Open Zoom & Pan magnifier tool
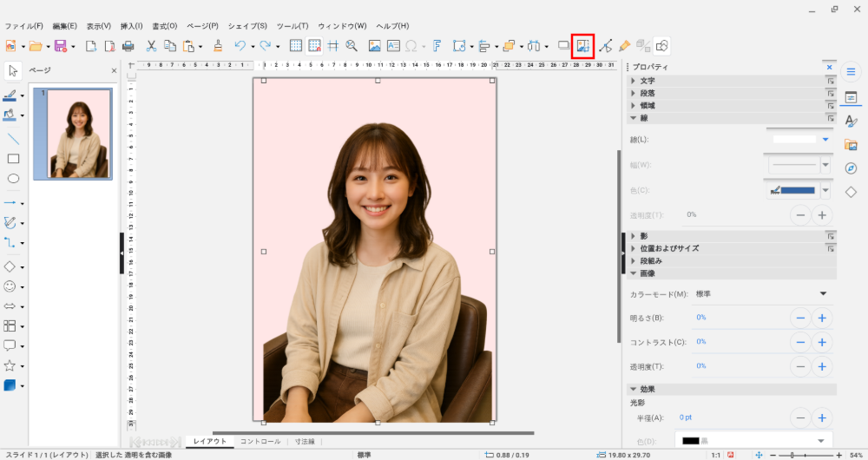The width and height of the screenshot is (868, 460). [352, 46]
